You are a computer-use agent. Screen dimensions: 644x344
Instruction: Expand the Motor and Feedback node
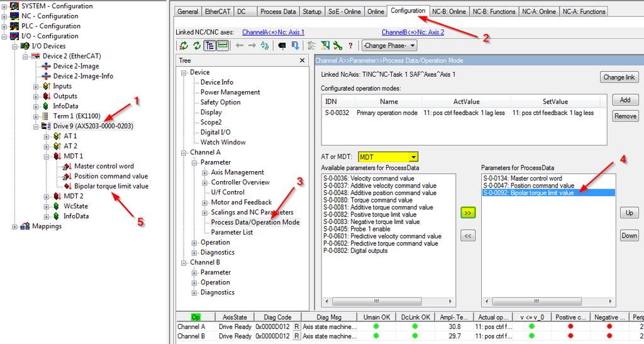pyautogui.click(x=204, y=203)
